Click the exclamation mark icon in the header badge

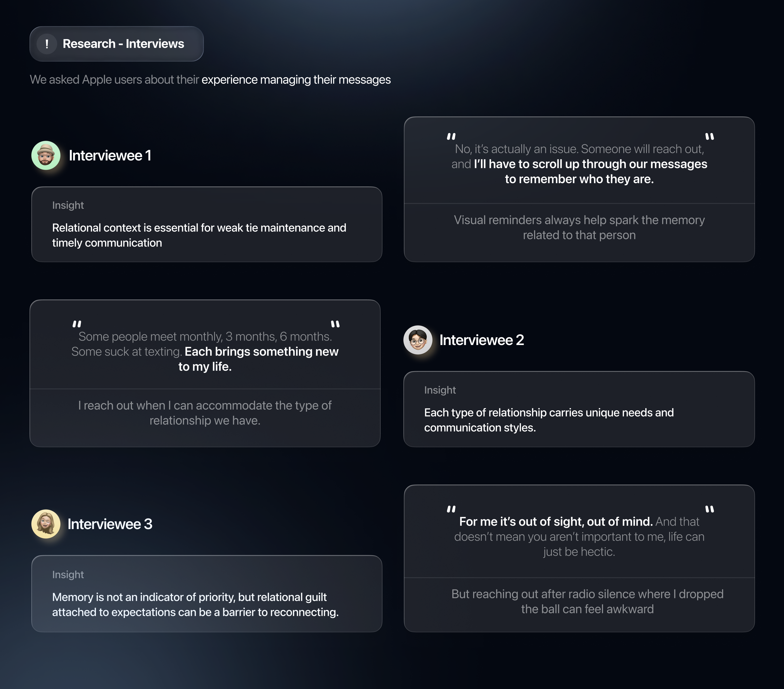tap(47, 44)
